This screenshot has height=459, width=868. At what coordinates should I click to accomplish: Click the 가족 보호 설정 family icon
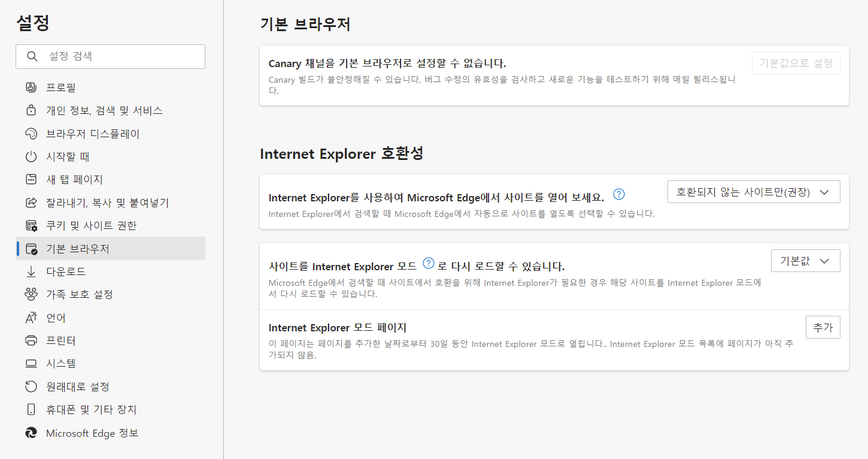pyautogui.click(x=31, y=294)
